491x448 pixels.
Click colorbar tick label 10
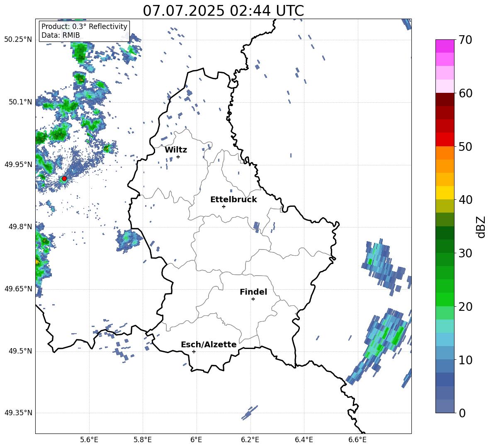tap(465, 360)
